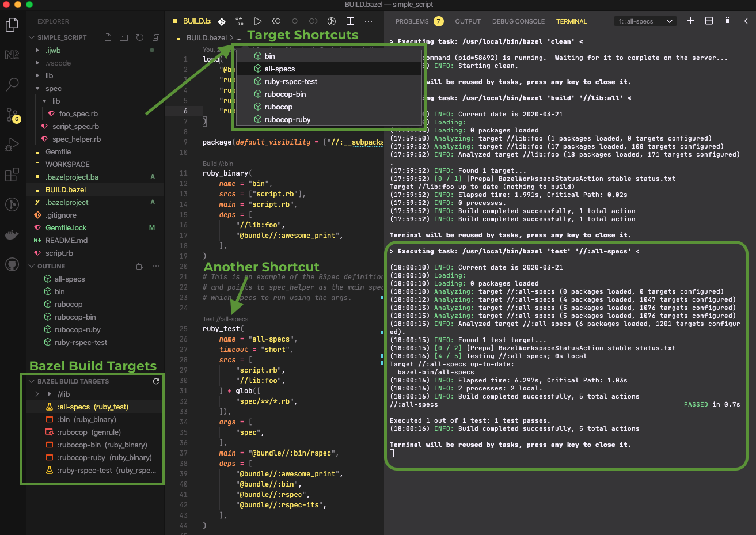756x535 pixels.
Task: Open the Extensions view
Action: point(12,174)
